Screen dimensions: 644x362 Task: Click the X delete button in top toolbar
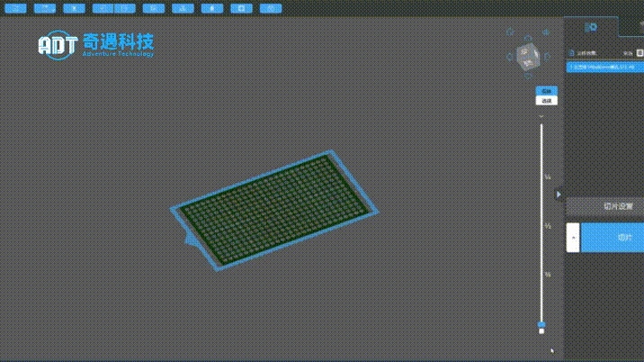74,8
